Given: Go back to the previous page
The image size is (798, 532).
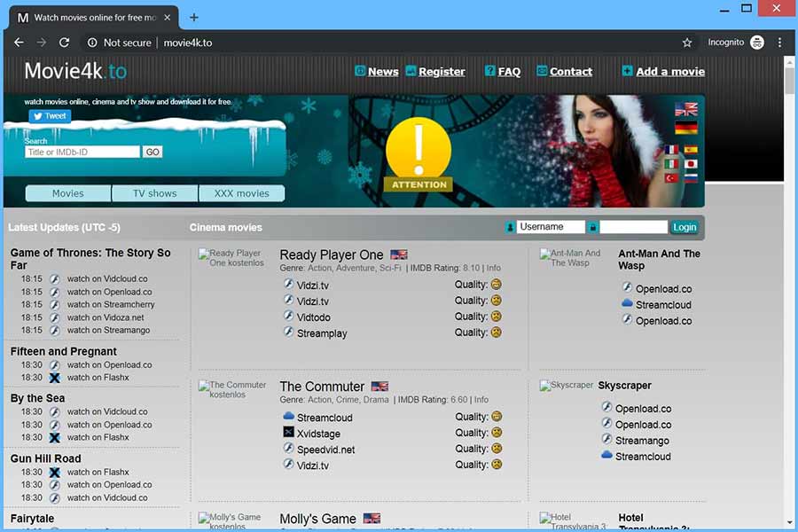Looking at the screenshot, I should coord(19,43).
